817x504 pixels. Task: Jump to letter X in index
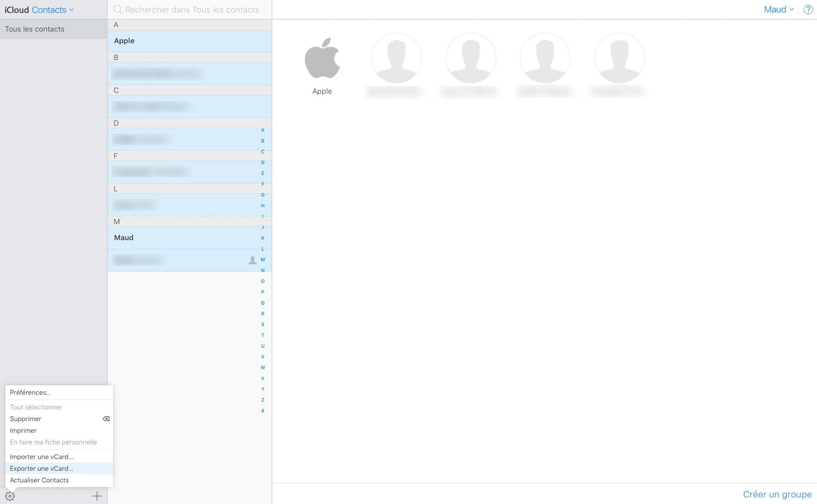point(263,378)
